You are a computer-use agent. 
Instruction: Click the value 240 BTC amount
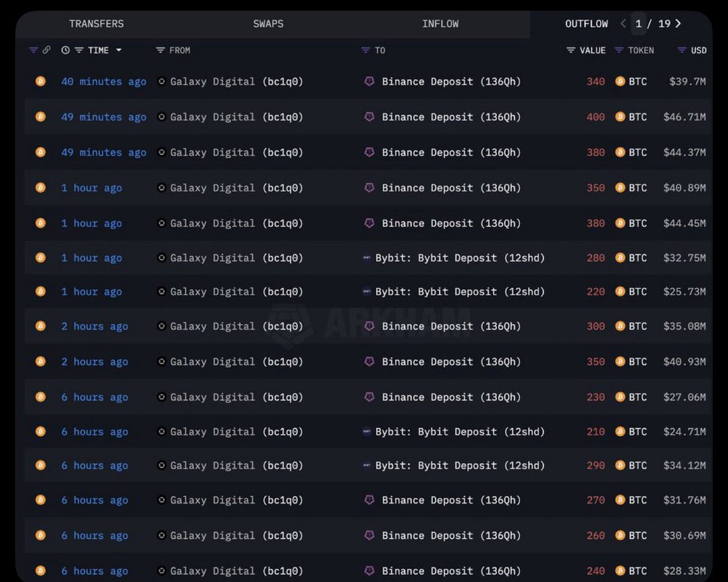click(x=596, y=570)
